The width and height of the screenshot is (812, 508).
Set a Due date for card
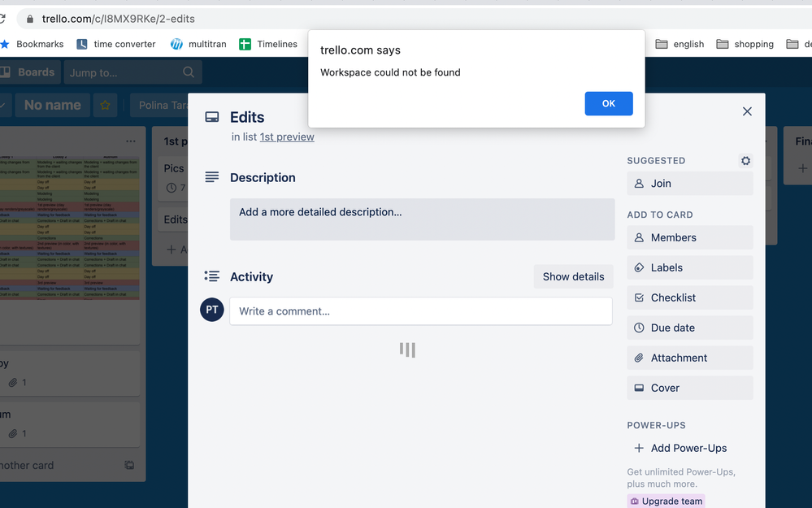coord(690,328)
